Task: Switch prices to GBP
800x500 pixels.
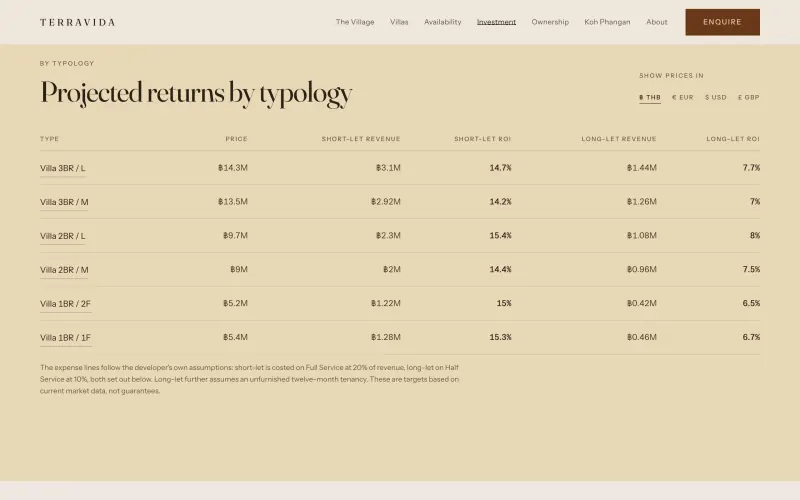Action: point(748,97)
